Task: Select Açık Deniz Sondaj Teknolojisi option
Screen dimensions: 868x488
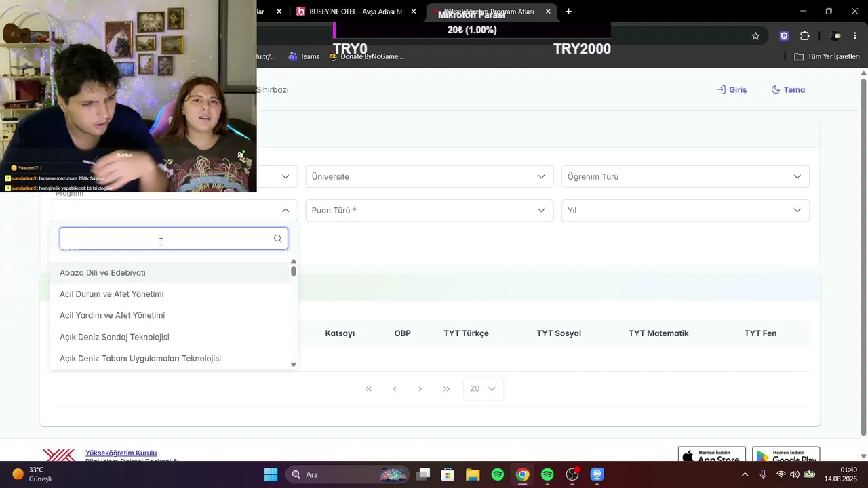Action: click(170, 337)
